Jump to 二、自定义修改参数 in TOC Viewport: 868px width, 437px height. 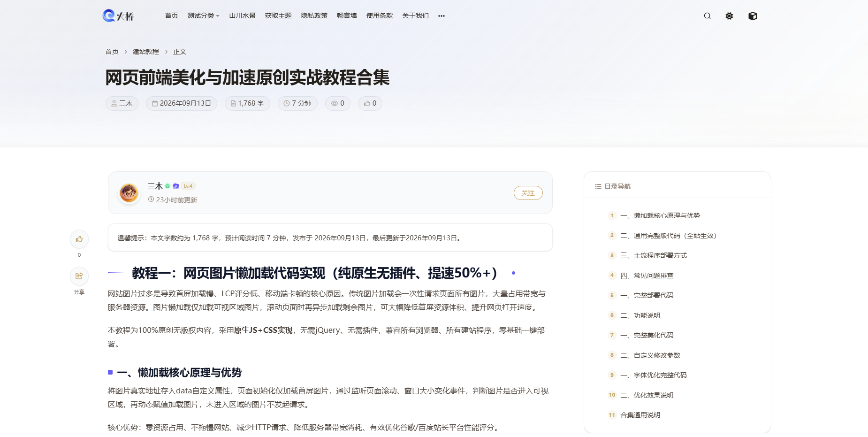click(x=650, y=355)
